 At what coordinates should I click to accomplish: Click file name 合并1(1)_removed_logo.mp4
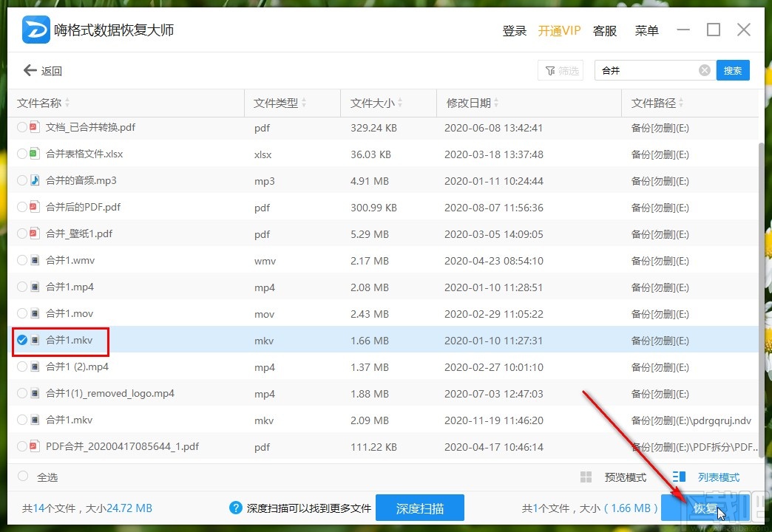tap(109, 393)
